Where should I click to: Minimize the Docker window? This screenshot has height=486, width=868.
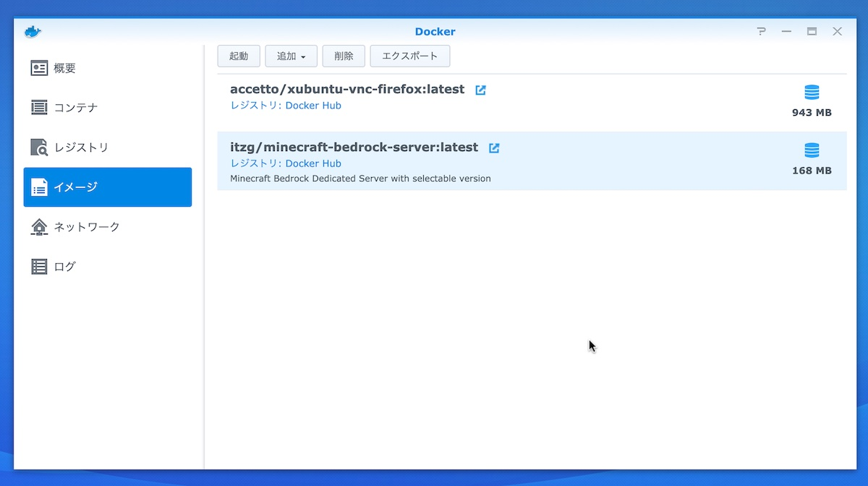click(x=786, y=32)
